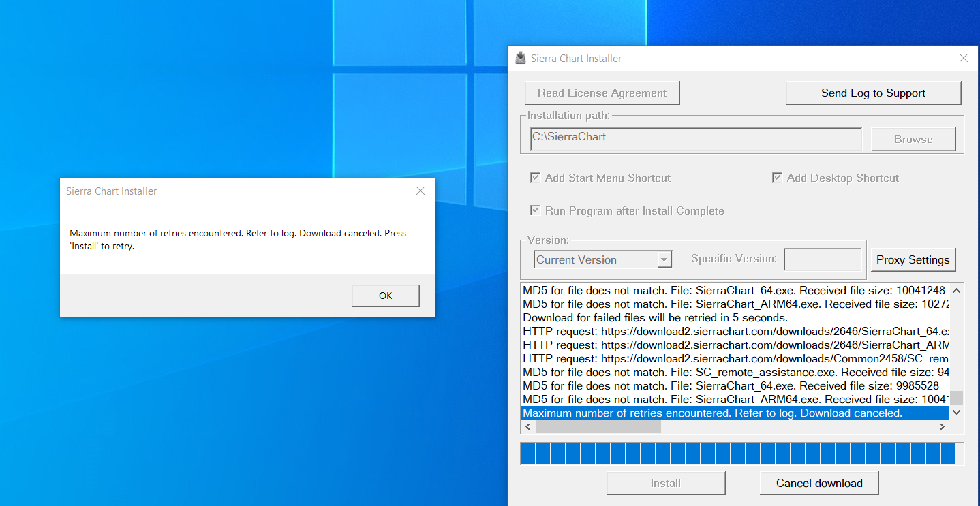The height and width of the screenshot is (506, 980).
Task: Close the retry error dialog with X
Action: (x=420, y=191)
